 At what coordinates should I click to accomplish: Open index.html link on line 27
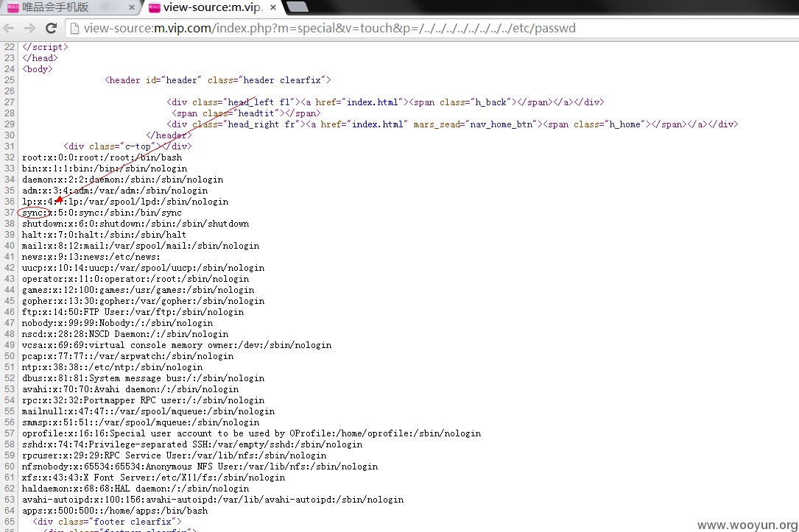pos(373,102)
